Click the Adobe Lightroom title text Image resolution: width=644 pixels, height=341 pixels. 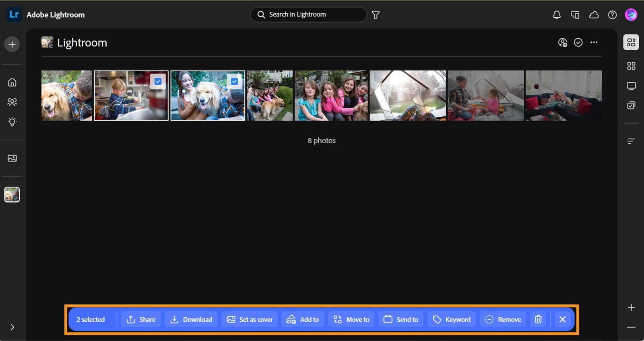56,15
